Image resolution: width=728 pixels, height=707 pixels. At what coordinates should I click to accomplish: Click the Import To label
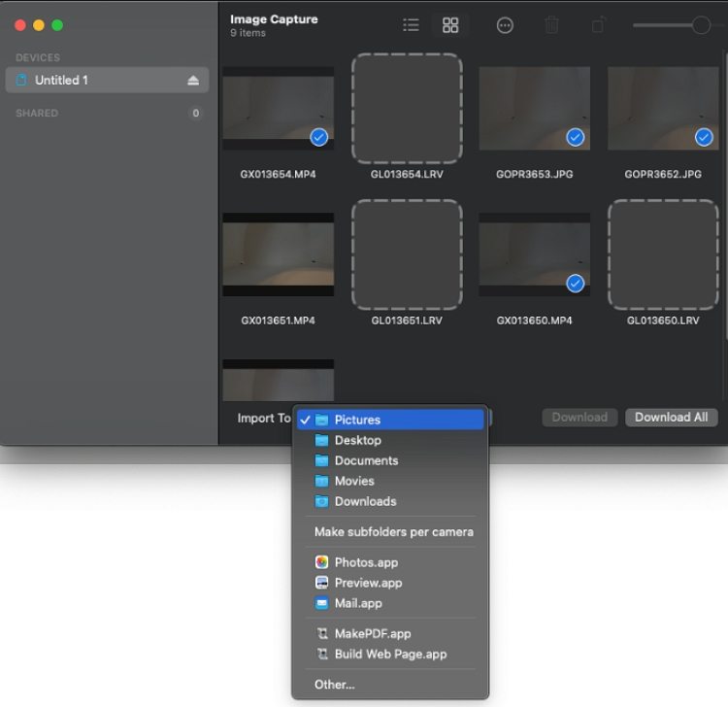[264, 418]
